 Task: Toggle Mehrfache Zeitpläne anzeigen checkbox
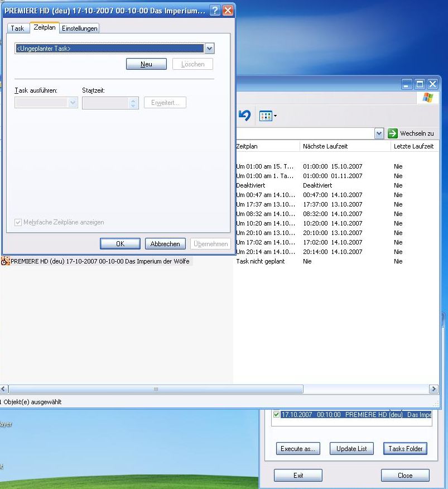tap(18, 222)
